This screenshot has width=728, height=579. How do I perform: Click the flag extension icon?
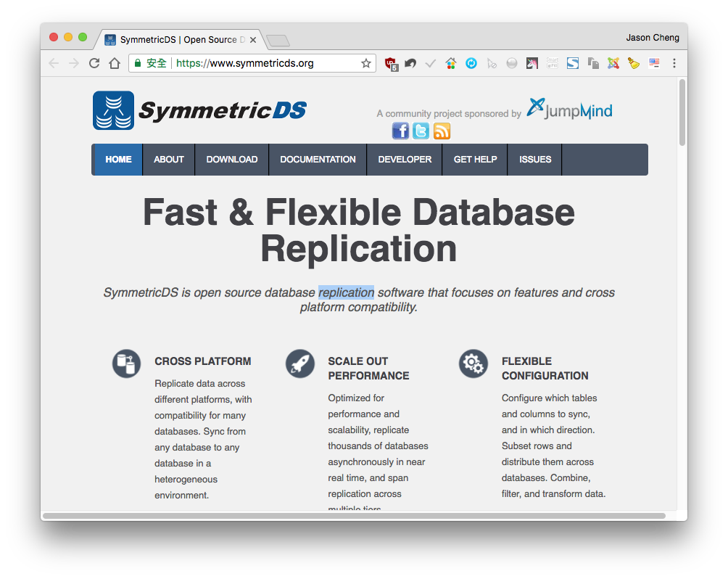click(x=654, y=63)
